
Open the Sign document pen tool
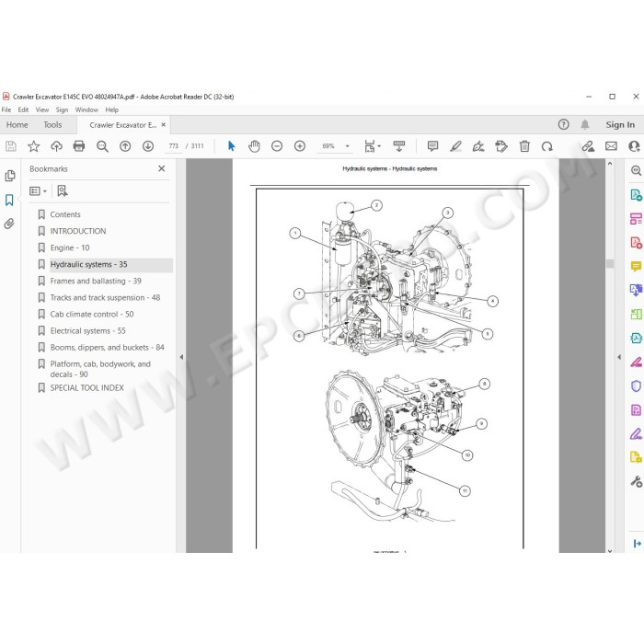click(x=478, y=146)
